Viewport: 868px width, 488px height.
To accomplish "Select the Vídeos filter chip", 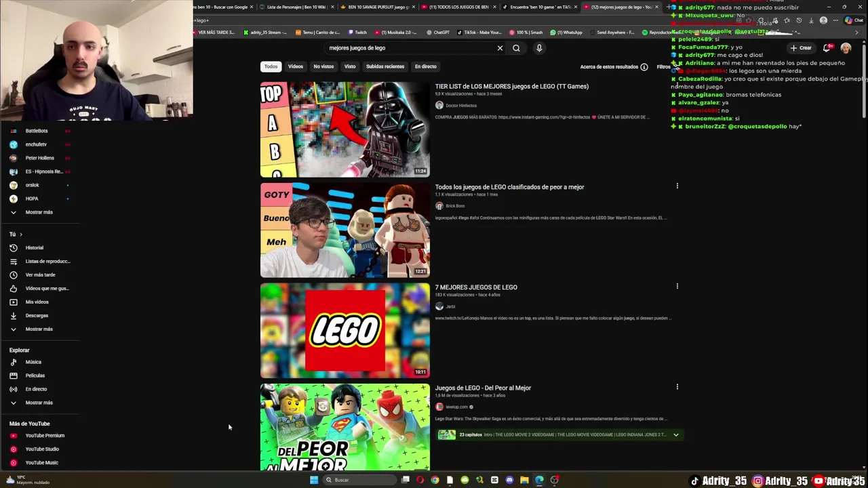I will (296, 66).
